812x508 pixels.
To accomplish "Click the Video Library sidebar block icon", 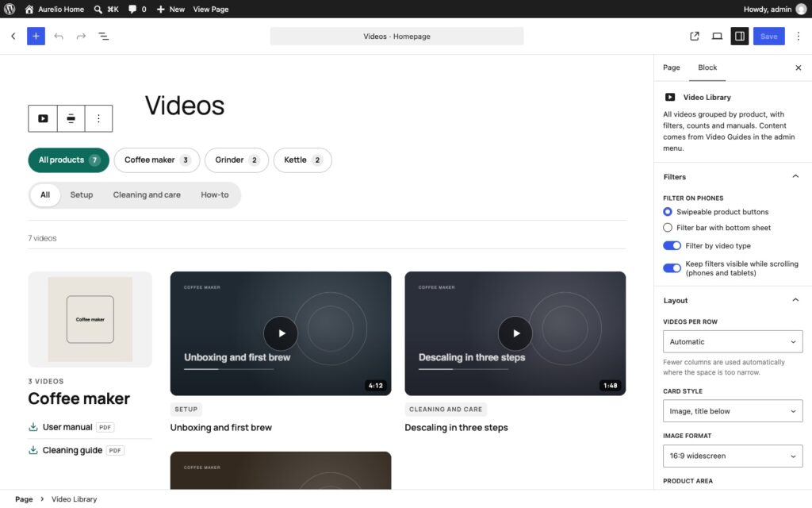I will click(669, 97).
